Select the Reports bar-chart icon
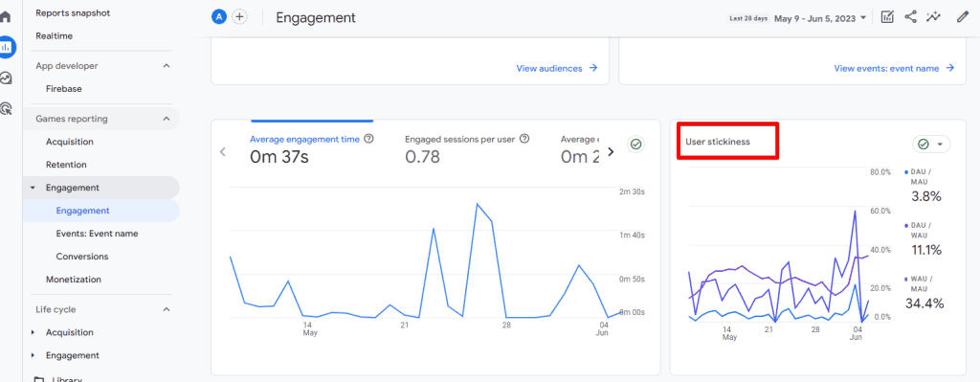 (x=7, y=47)
